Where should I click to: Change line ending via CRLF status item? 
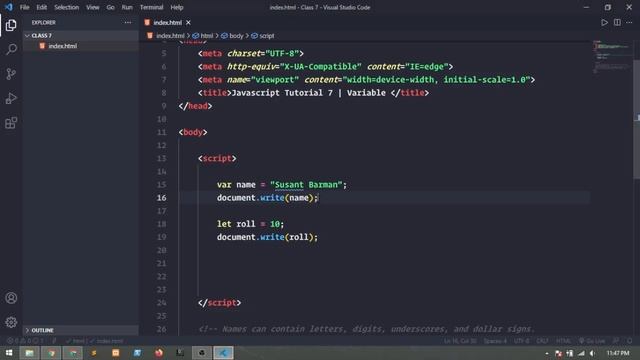542,341
